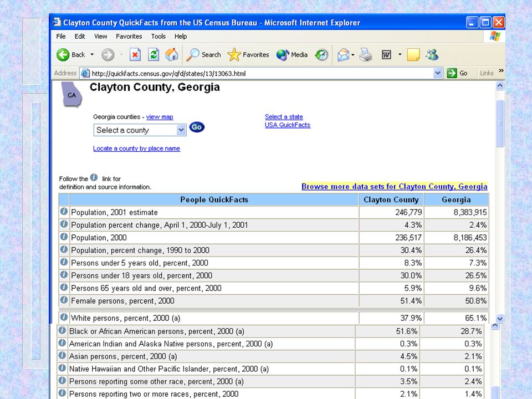This screenshot has width=532, height=399.
Task: Open the Forward button history dropdown arrow
Action: pos(121,55)
